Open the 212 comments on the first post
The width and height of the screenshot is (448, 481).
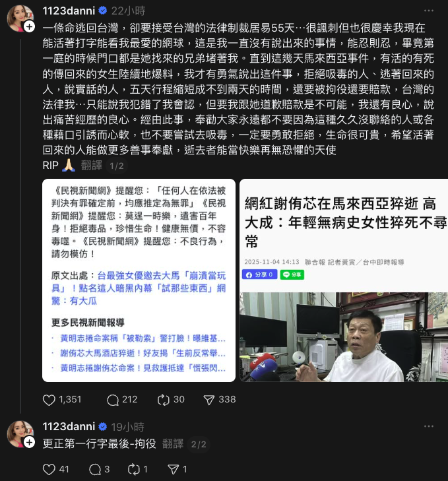point(122,400)
